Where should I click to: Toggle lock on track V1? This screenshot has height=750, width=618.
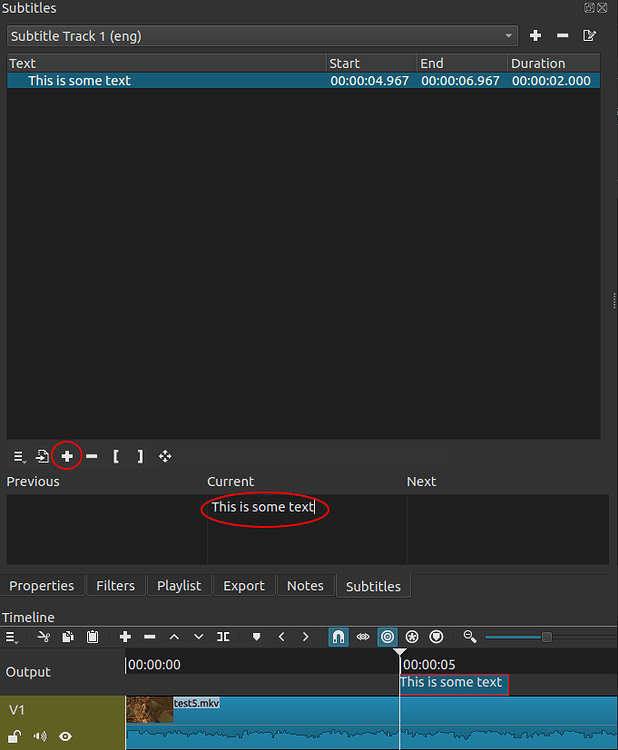[15, 736]
